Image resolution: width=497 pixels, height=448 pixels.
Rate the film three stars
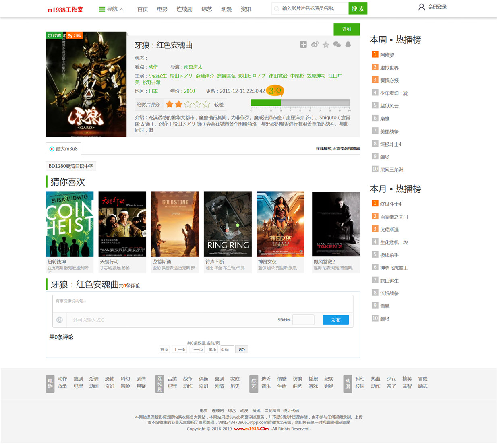click(x=188, y=104)
